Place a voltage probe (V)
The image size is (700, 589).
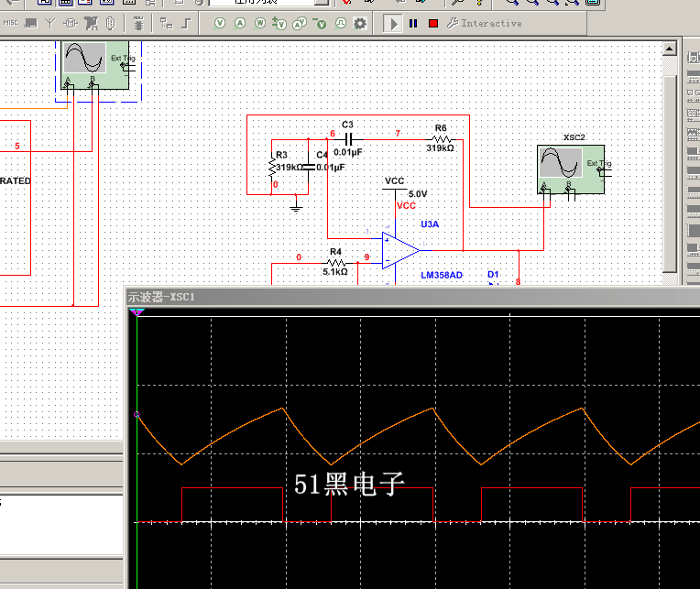click(x=219, y=23)
